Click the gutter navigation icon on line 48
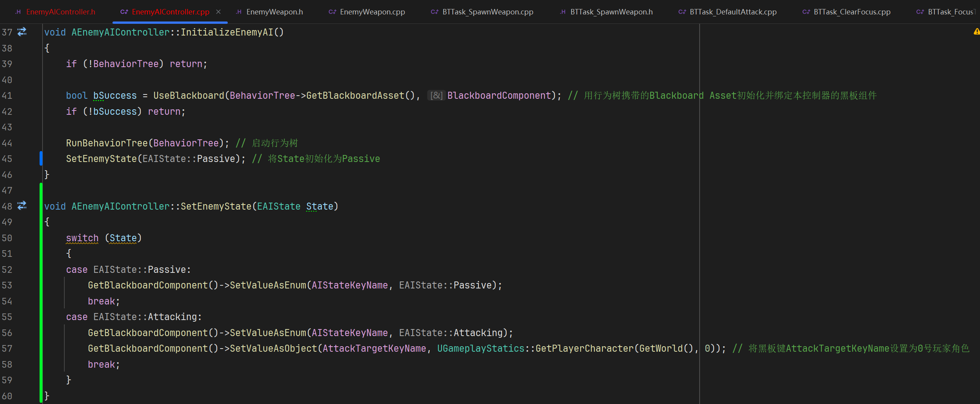 [x=22, y=205]
